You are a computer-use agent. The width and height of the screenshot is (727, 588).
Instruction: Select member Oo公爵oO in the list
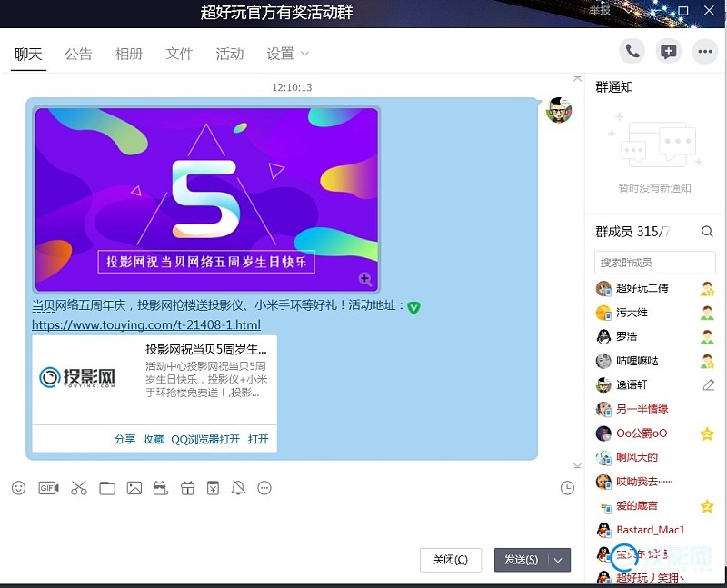tap(642, 434)
